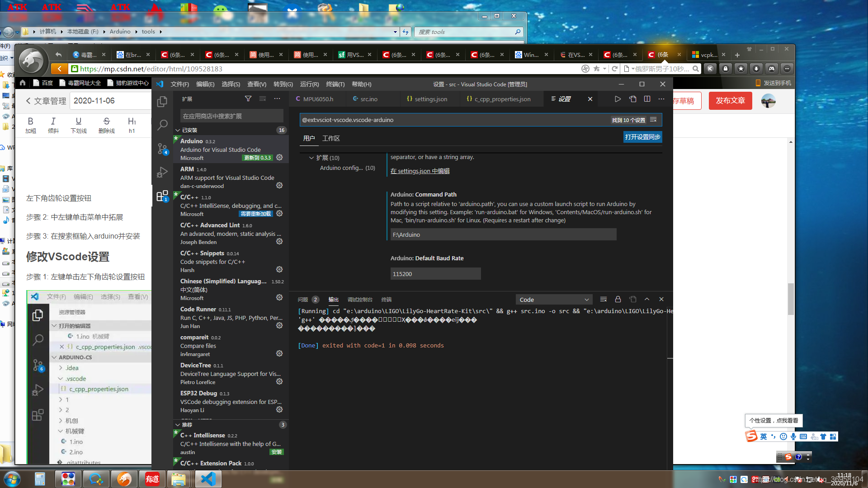Image resolution: width=868 pixels, height=488 pixels.
Task: Click the funnel filter icon above extensions list
Action: [x=248, y=99]
